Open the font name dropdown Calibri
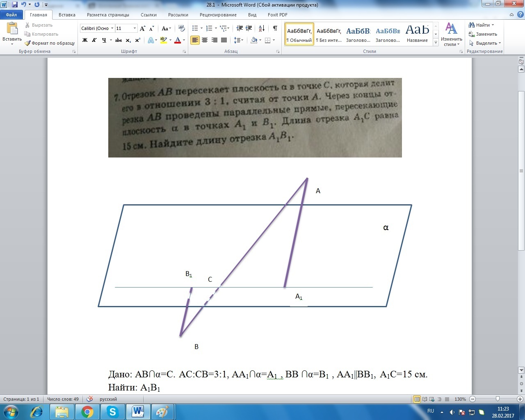The width and height of the screenshot is (525, 420). (112, 28)
